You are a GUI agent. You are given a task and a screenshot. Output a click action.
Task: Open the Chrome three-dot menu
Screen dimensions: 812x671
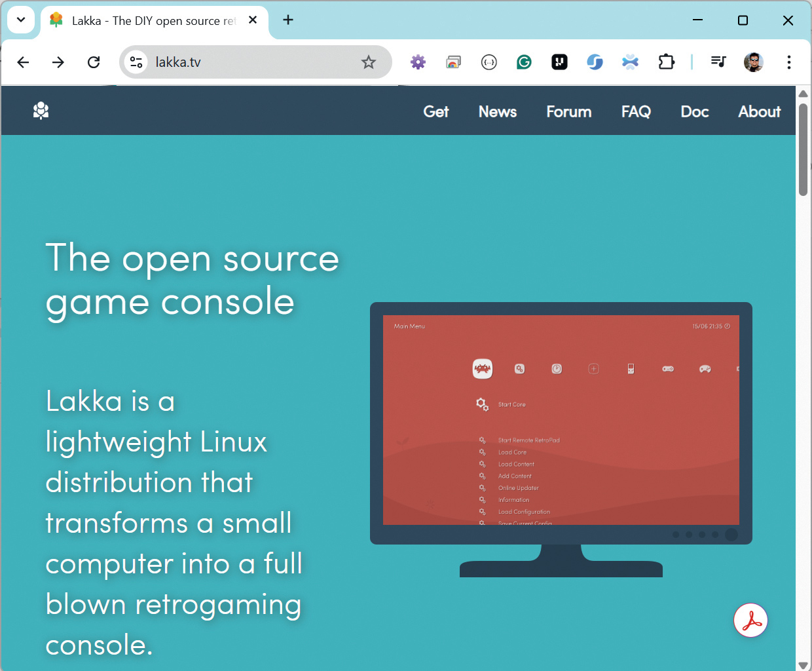pyautogui.click(x=789, y=62)
